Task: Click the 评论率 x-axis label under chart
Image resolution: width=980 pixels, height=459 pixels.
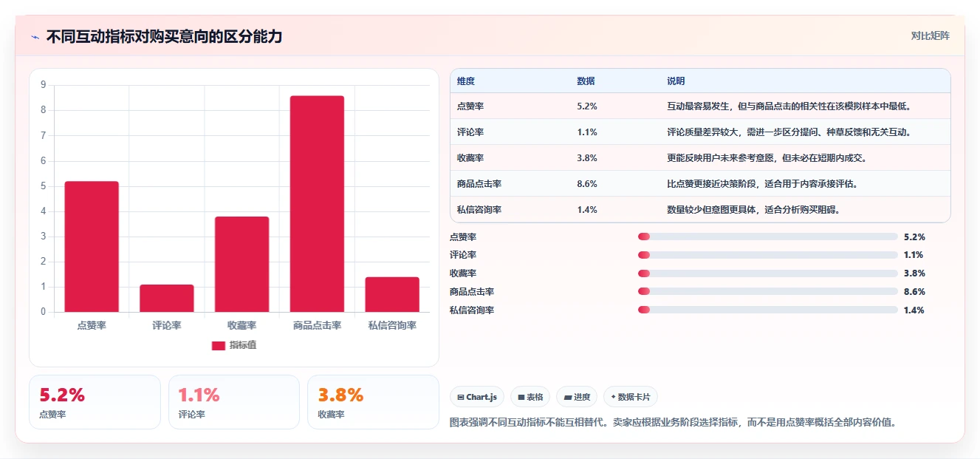Action: (x=167, y=325)
